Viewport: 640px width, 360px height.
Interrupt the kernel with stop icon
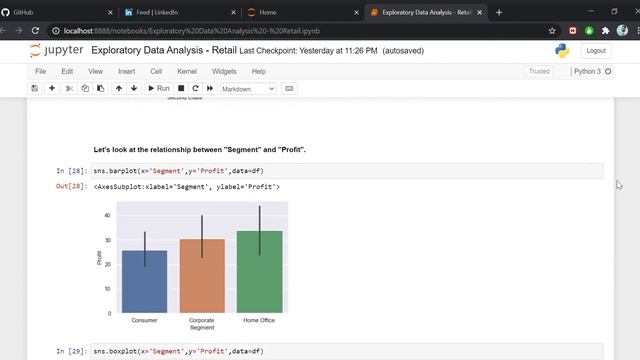(x=181, y=89)
